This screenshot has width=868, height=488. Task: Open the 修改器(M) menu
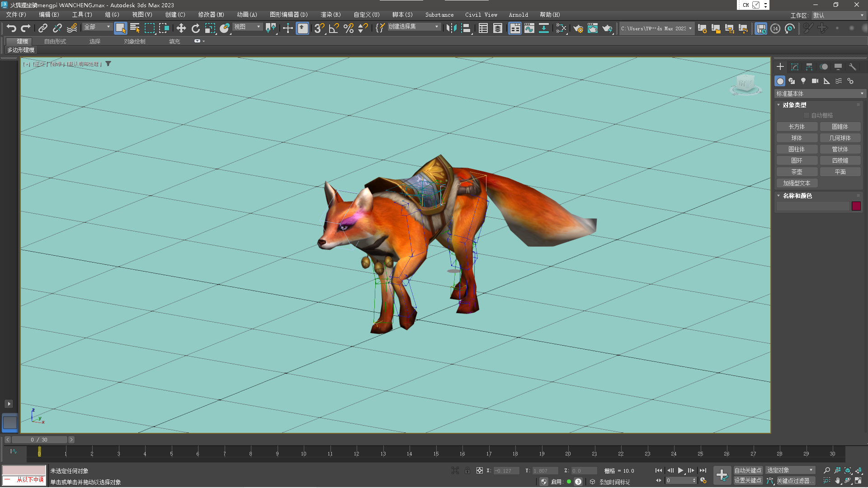click(x=211, y=15)
